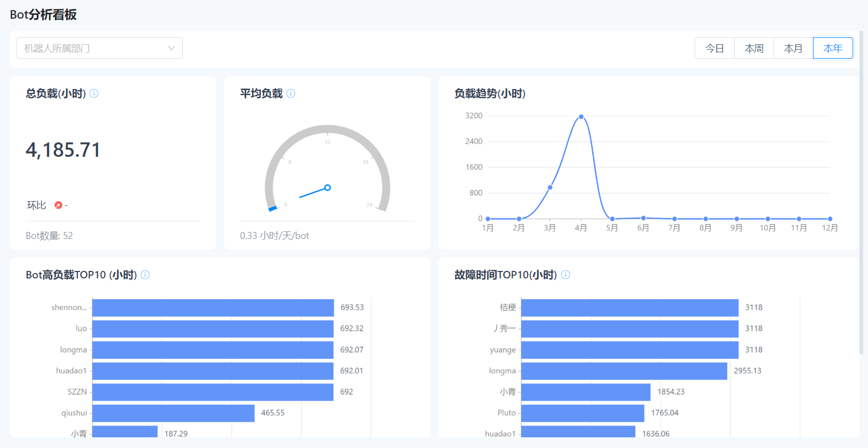Select the 本周 time range

754,48
